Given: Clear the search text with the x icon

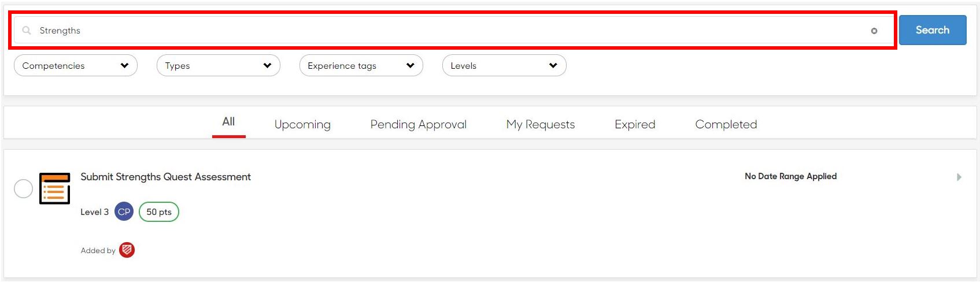Looking at the screenshot, I should point(874,31).
